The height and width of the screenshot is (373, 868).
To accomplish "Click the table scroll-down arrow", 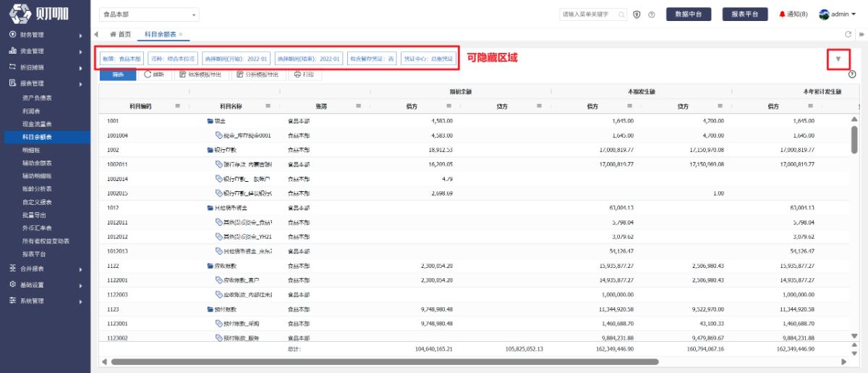I will click(854, 335).
